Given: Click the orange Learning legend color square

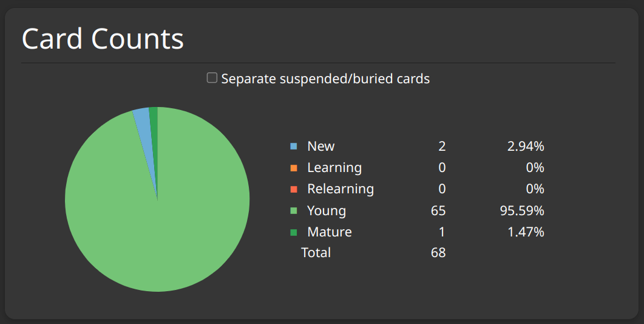Looking at the screenshot, I should (294, 168).
